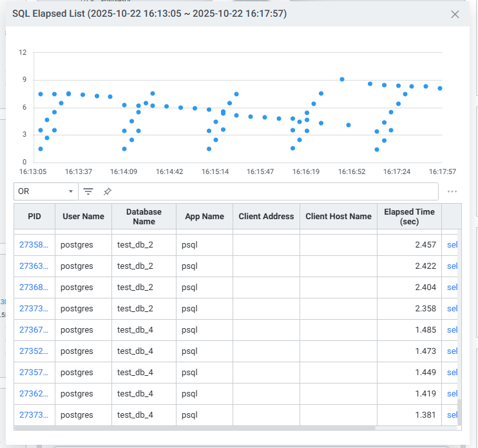Open PID link 27358 in the table
This screenshot has width=478, height=448.
[x=33, y=245]
